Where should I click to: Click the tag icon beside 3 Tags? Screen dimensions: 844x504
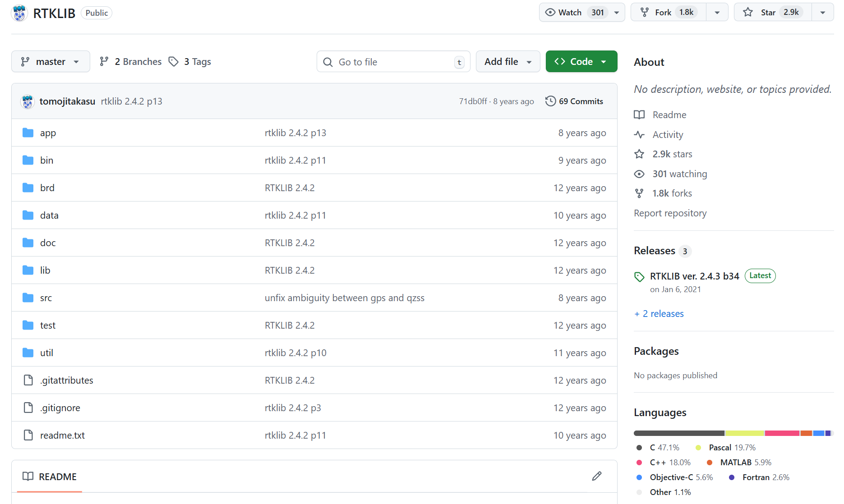tap(173, 61)
